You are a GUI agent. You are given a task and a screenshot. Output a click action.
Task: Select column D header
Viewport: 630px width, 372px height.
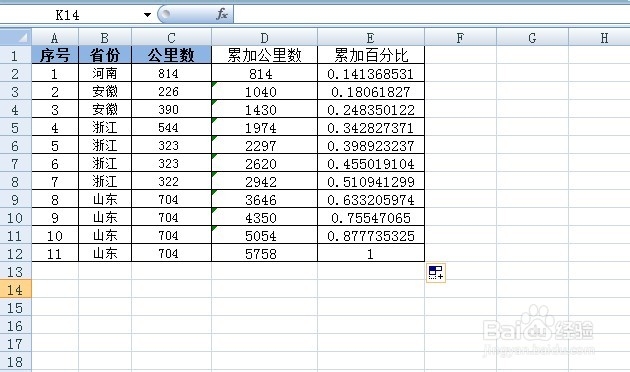264,38
